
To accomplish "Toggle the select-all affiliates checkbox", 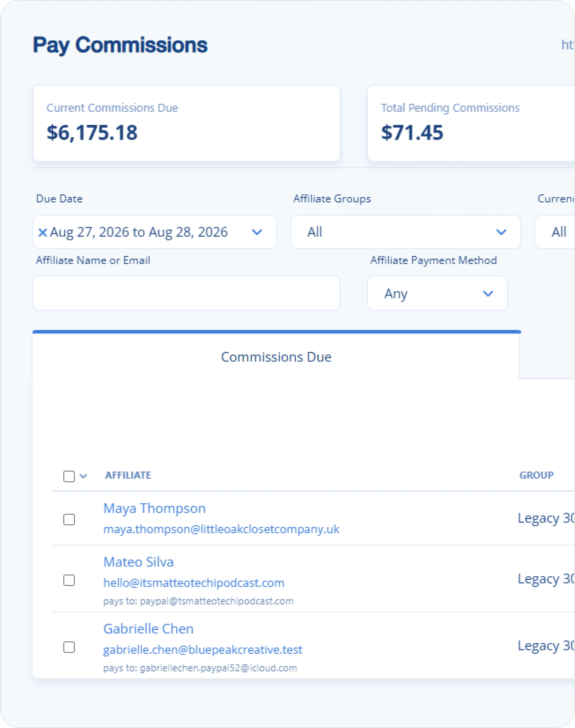I will click(x=69, y=476).
